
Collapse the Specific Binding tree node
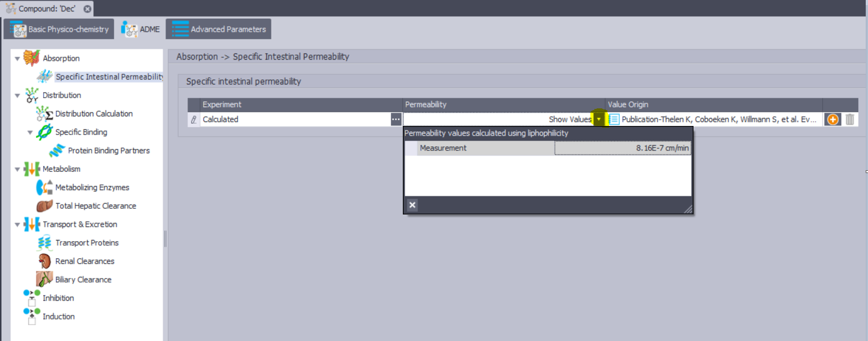[x=30, y=132]
